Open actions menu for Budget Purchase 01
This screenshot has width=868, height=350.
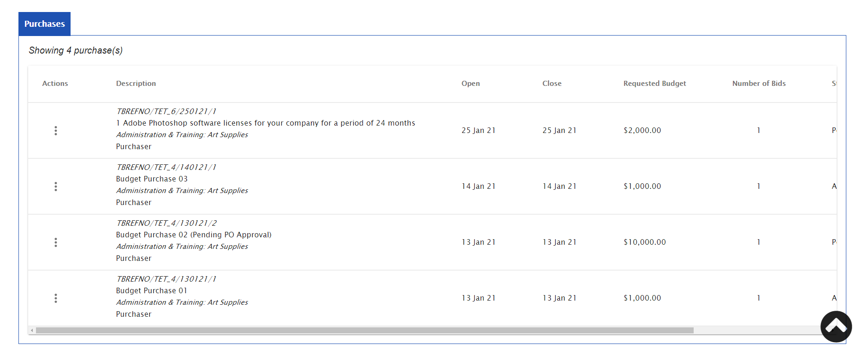(56, 298)
